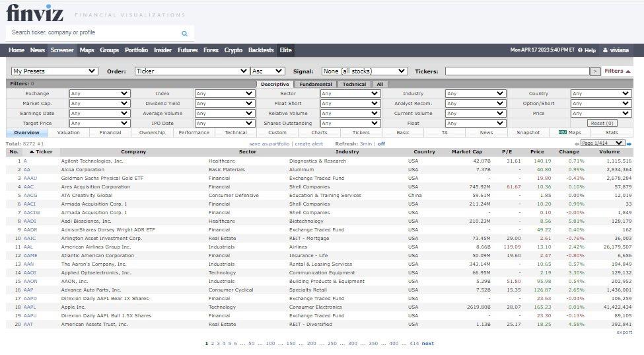This screenshot has width=644, height=355.
Task: Open the Market Cap. filter dropdown
Action: coord(100,104)
